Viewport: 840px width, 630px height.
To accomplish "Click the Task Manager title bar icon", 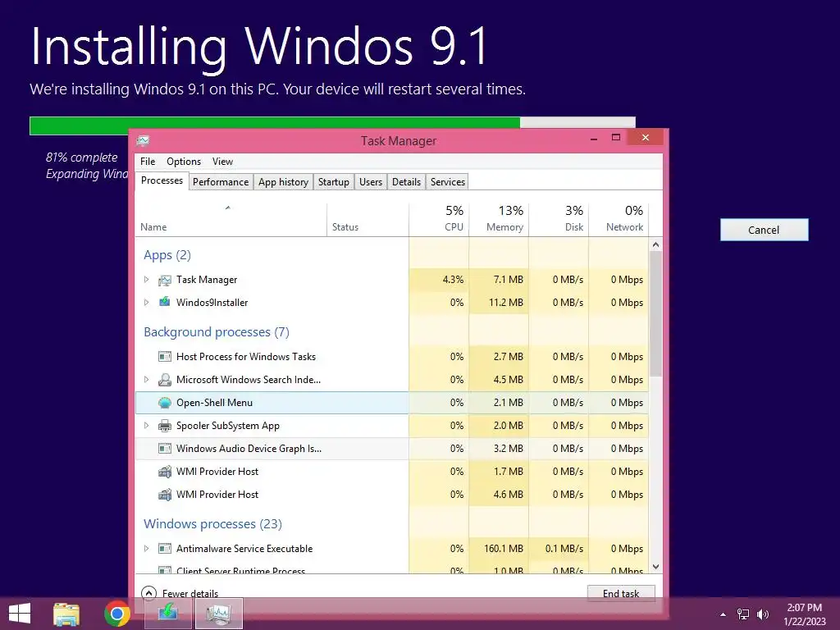I will tap(143, 141).
